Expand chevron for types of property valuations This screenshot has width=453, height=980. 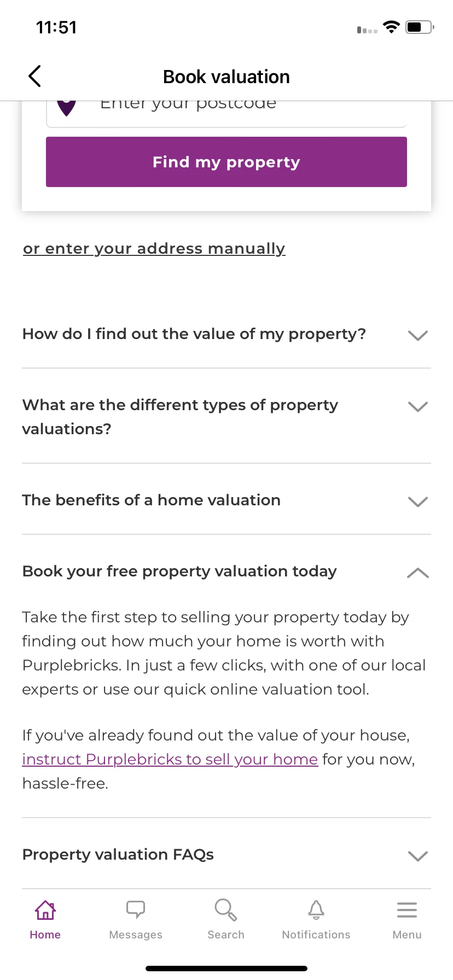point(418,406)
